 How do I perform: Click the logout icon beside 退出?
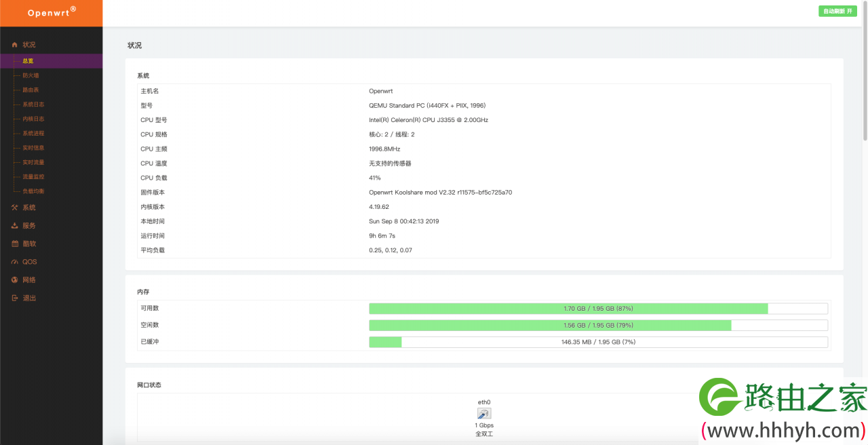14,298
